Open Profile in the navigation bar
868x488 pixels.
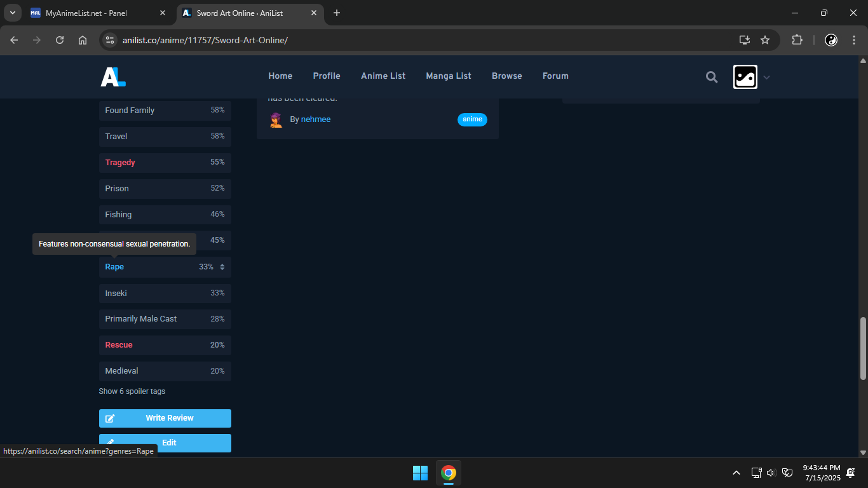[327, 76]
